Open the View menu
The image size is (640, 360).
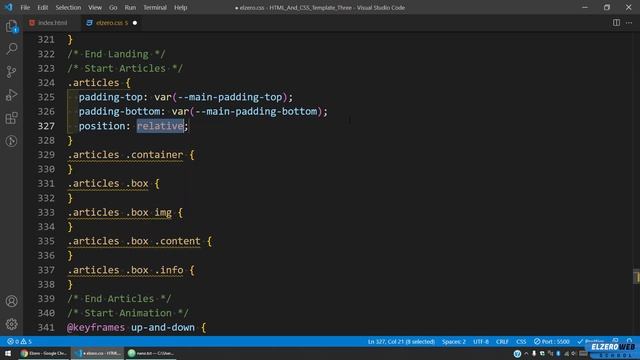[95, 7]
